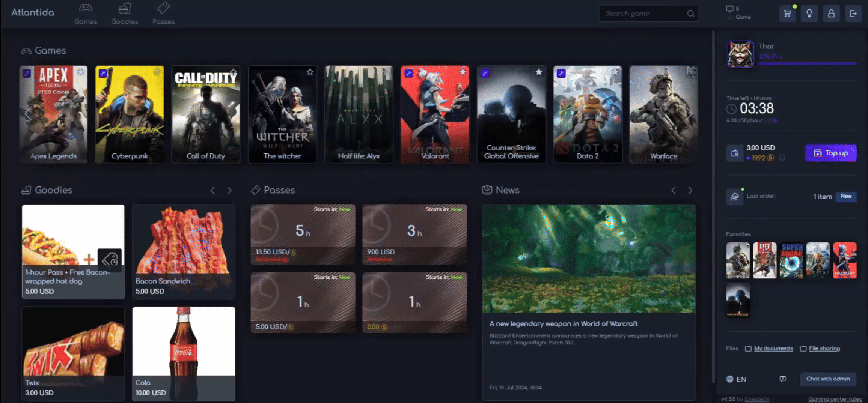Viewport: 868px width, 403px height.
Task: Click the vertical scrollbar beside main content
Action: [x=713, y=206]
